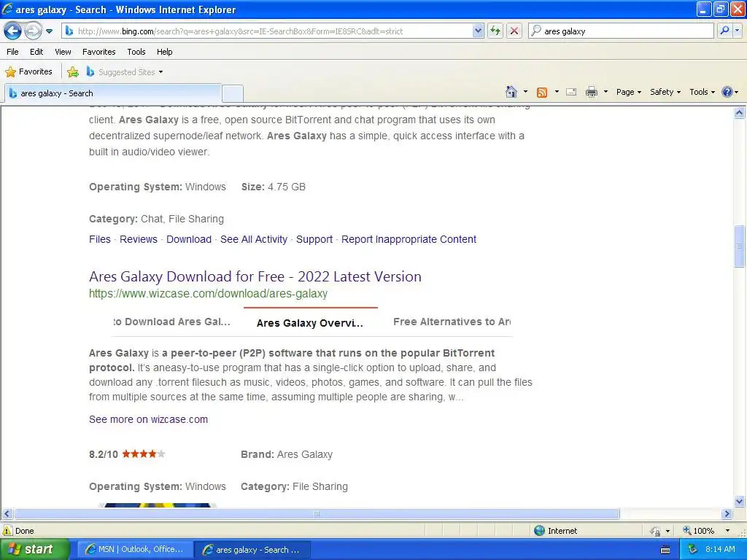Click Report Inappropriate Content link
The image size is (747, 560).
pyautogui.click(x=409, y=239)
